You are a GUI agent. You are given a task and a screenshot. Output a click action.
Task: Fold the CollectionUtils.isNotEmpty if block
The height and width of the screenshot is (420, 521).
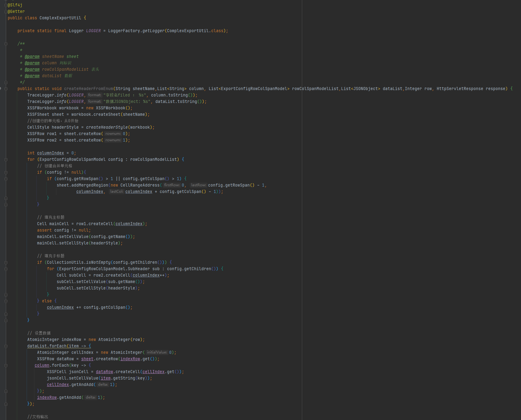coord(6,263)
